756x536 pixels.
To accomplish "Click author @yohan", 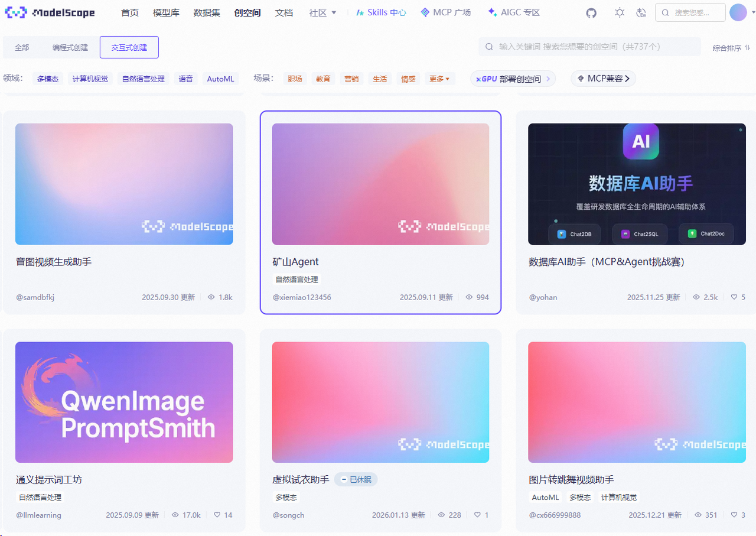I will pyautogui.click(x=543, y=297).
